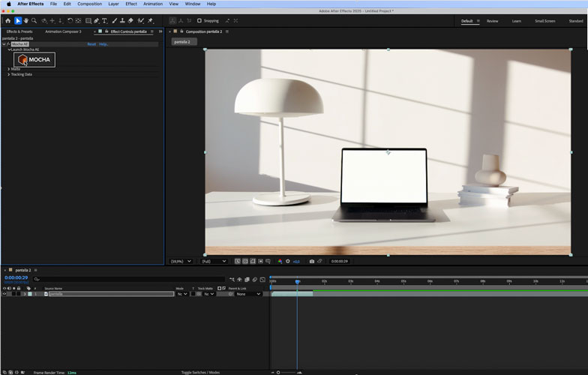The image size is (588, 375).
Task: Enable the Snapping checkbox
Action: (199, 21)
